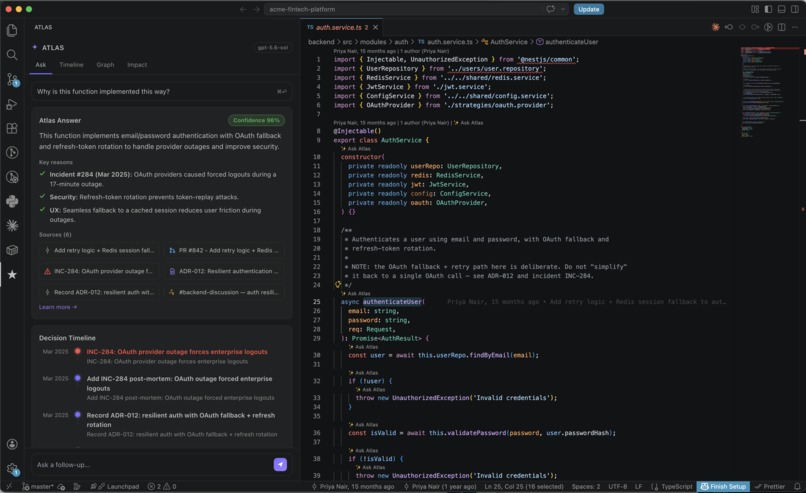This screenshot has width=806, height=493.
Task: Open the INC-284 OAuth provider outage source
Action: (99, 271)
